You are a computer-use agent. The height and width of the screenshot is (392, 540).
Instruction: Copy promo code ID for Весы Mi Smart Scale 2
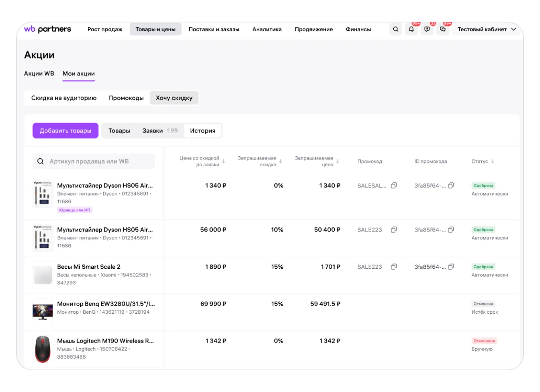[x=451, y=267]
